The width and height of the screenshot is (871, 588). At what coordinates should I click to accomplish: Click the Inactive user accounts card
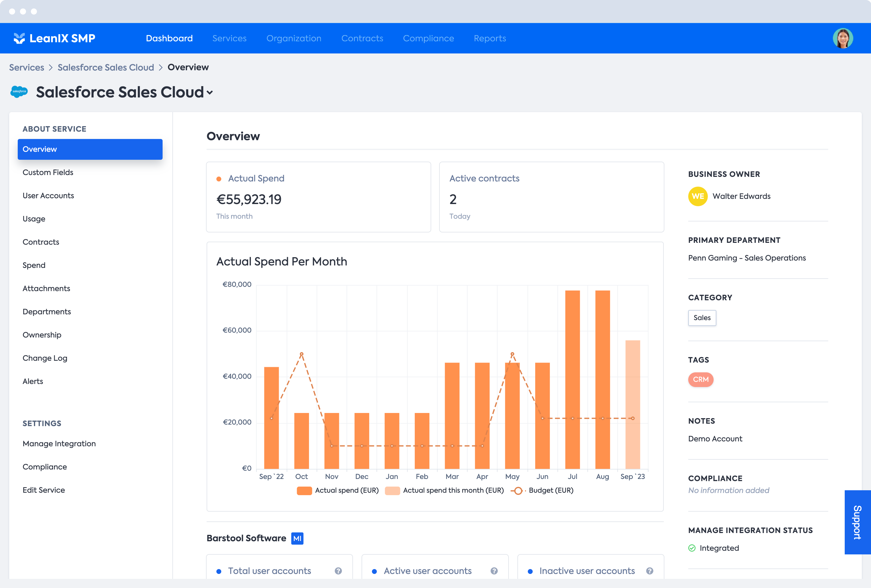(x=591, y=567)
